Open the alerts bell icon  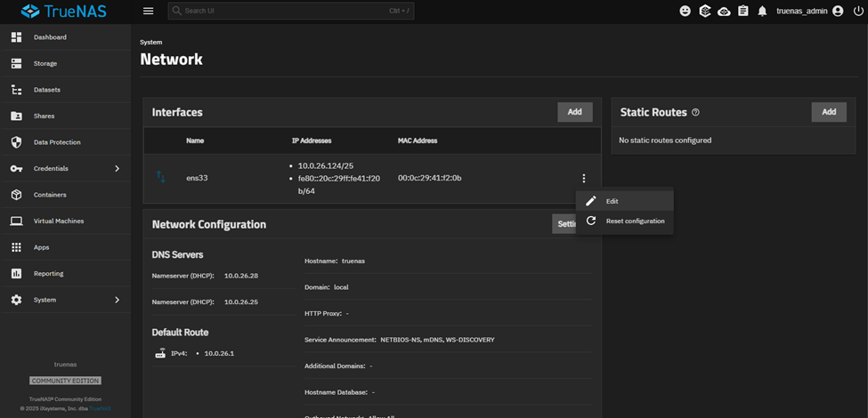762,12
